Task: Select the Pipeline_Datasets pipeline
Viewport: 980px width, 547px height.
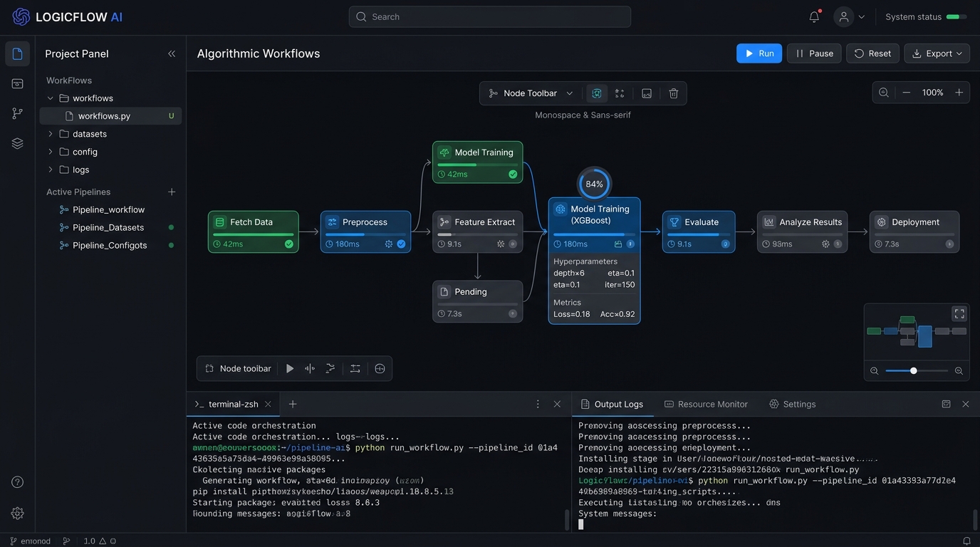Action: pyautogui.click(x=108, y=227)
